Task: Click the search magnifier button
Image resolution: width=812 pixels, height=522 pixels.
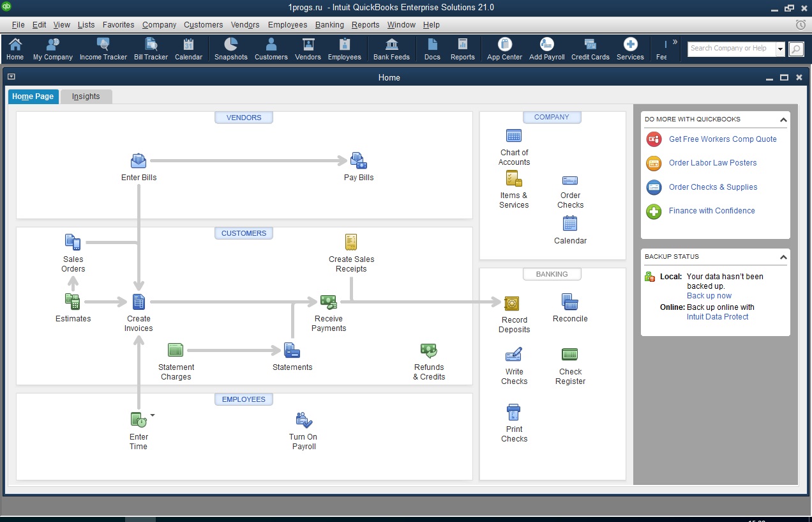Action: pyautogui.click(x=796, y=49)
